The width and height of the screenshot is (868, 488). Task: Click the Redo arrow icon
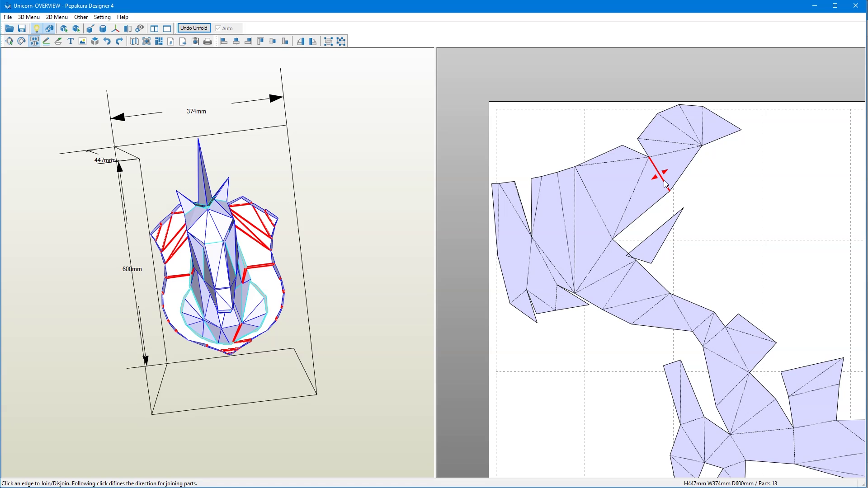[119, 41]
